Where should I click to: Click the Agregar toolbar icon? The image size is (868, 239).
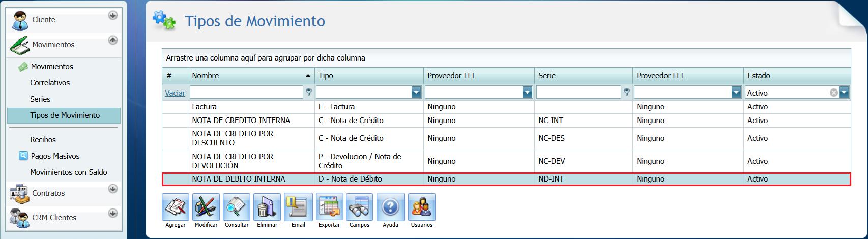point(176,207)
